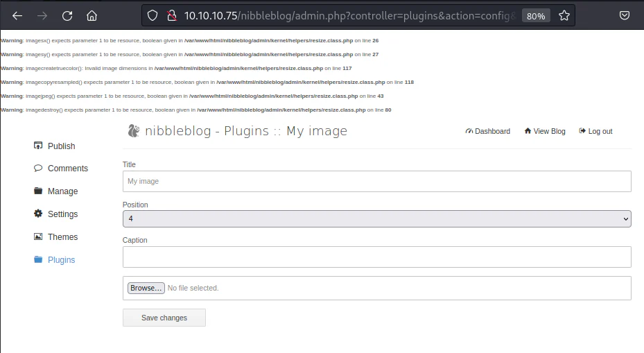This screenshot has width=644, height=353.
Task: Open the browser home page
Action: 92,16
